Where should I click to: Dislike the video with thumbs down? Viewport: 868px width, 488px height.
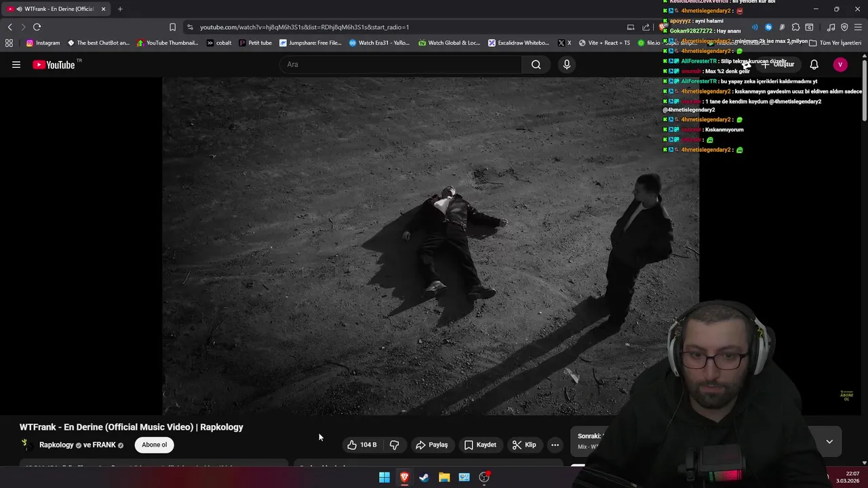point(394,445)
